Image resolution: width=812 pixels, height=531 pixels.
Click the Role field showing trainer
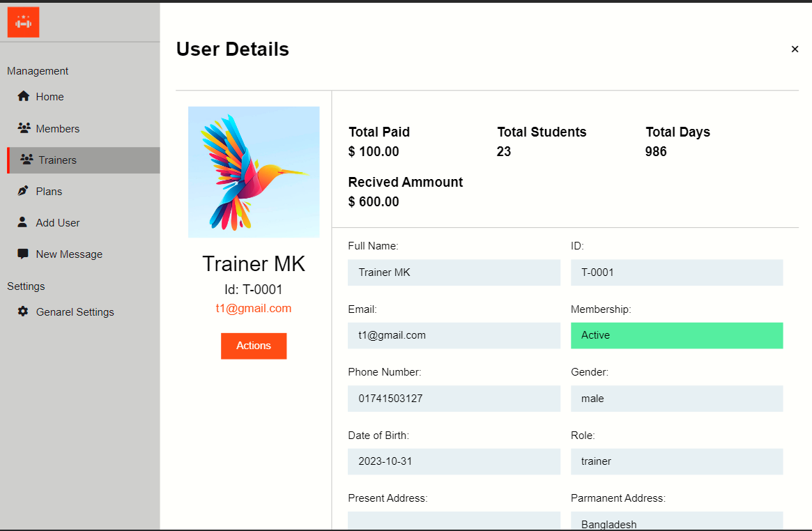[677, 461]
